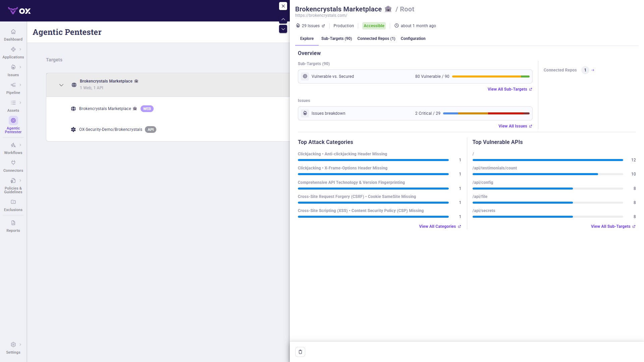644x362 pixels.
Task: Expand the Settings submenu chevron
Action: [20, 345]
